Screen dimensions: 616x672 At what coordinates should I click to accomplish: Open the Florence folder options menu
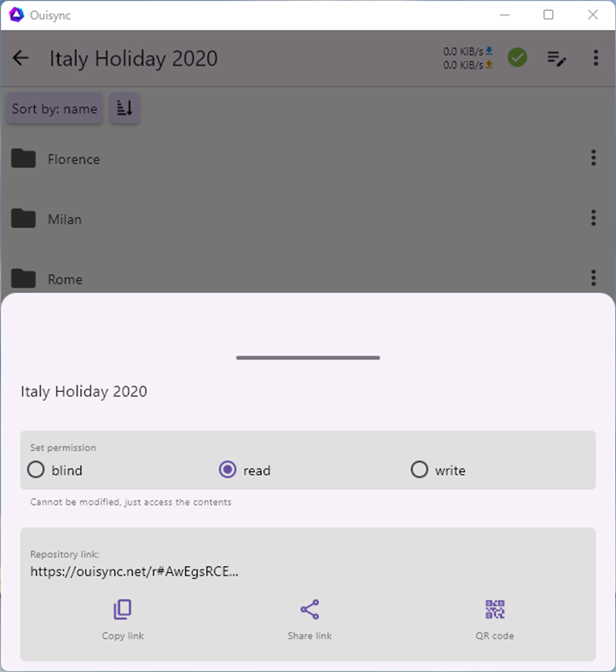pyautogui.click(x=593, y=158)
